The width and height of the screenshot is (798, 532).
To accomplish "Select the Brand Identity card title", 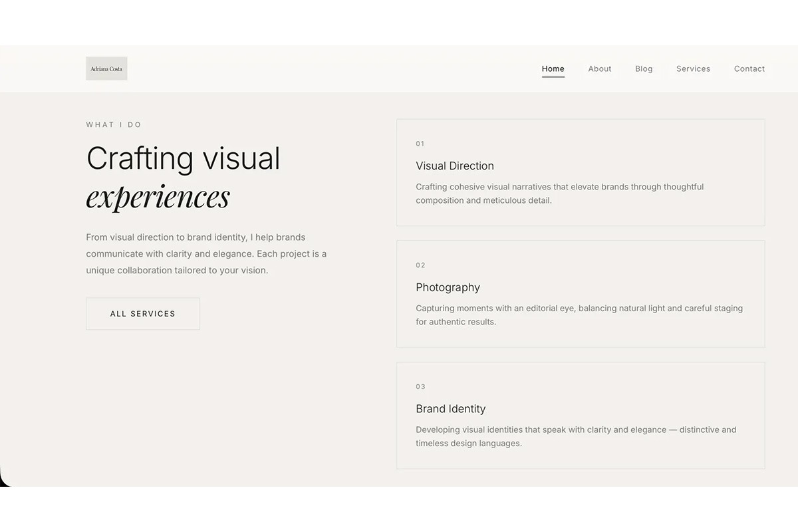I will point(451,409).
